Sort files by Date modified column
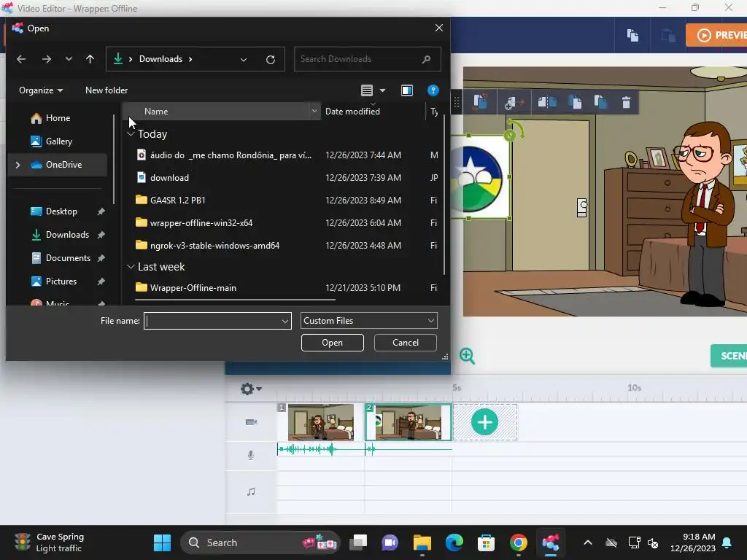747x560 pixels. tap(352, 112)
